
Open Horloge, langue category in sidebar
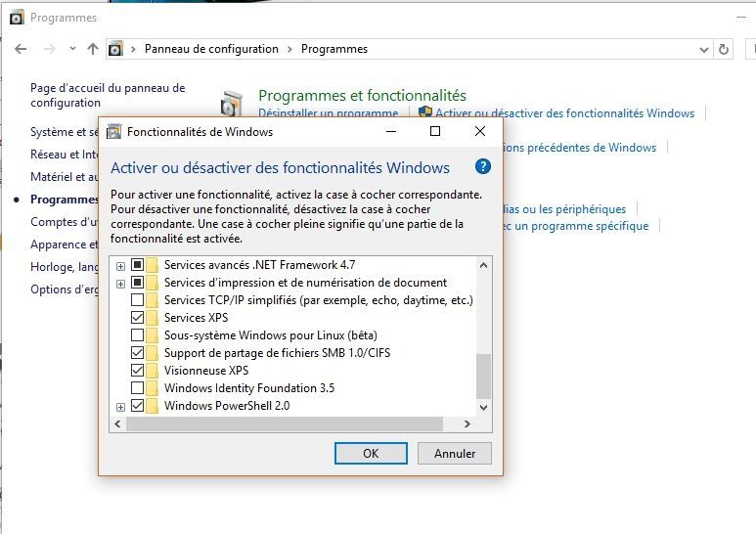coord(64,267)
